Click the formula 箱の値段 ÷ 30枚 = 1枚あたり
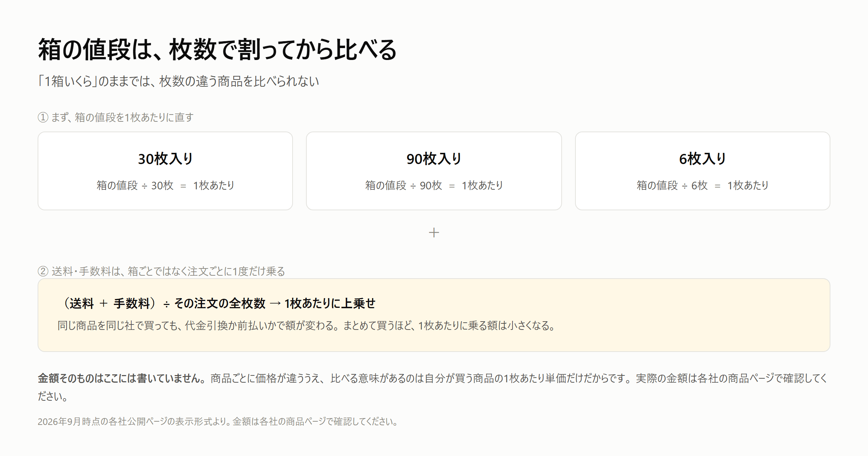The width and height of the screenshot is (868, 456). click(165, 185)
